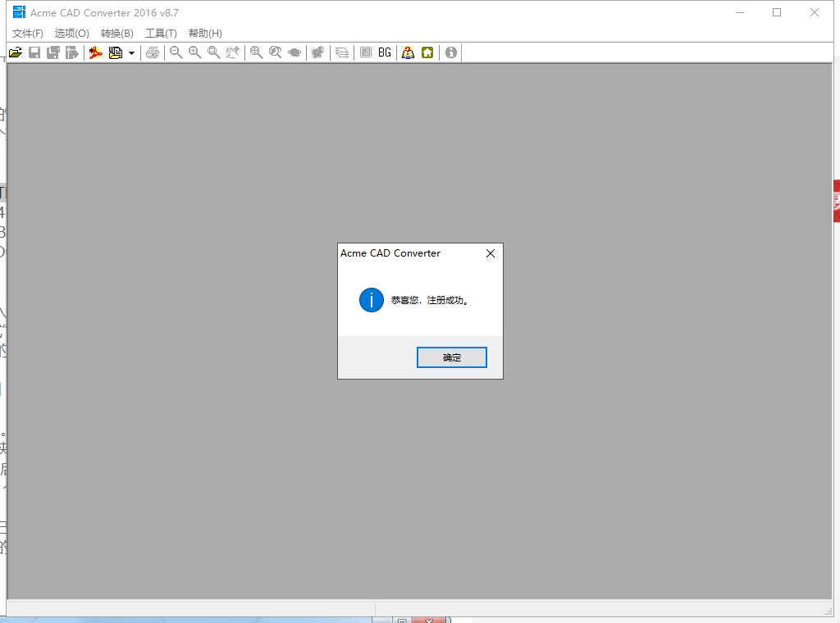
Task: Open the 转换(B) menu
Action: click(116, 33)
